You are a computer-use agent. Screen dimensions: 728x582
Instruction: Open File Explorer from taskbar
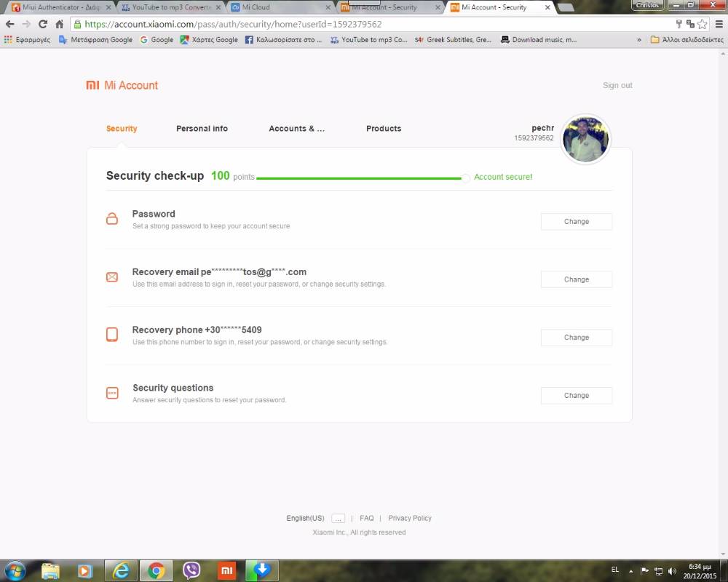coord(51,570)
